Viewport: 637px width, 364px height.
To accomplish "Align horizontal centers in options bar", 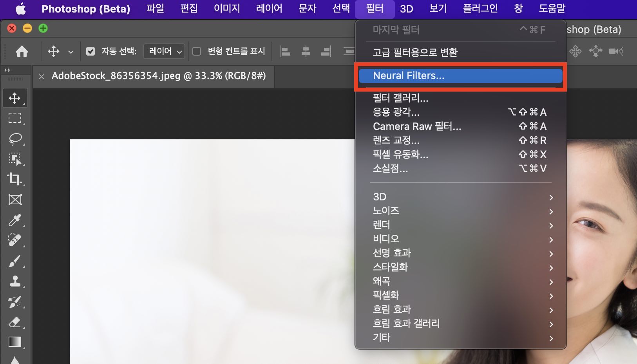I will [306, 51].
